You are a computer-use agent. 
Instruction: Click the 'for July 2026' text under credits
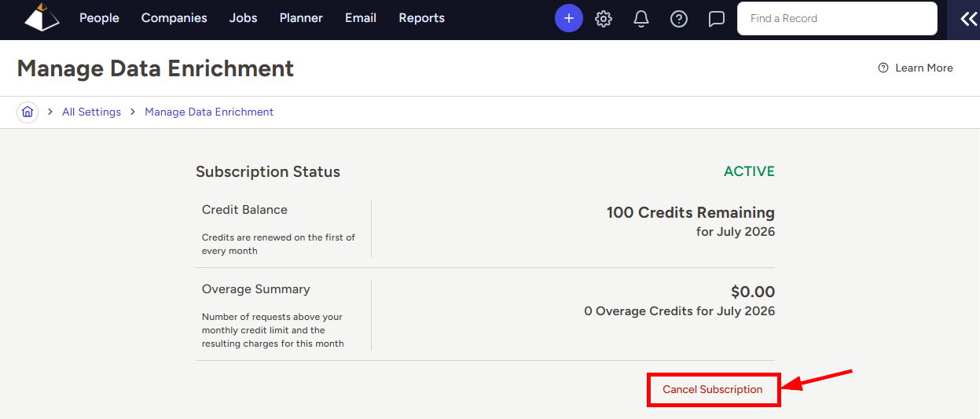coord(736,232)
